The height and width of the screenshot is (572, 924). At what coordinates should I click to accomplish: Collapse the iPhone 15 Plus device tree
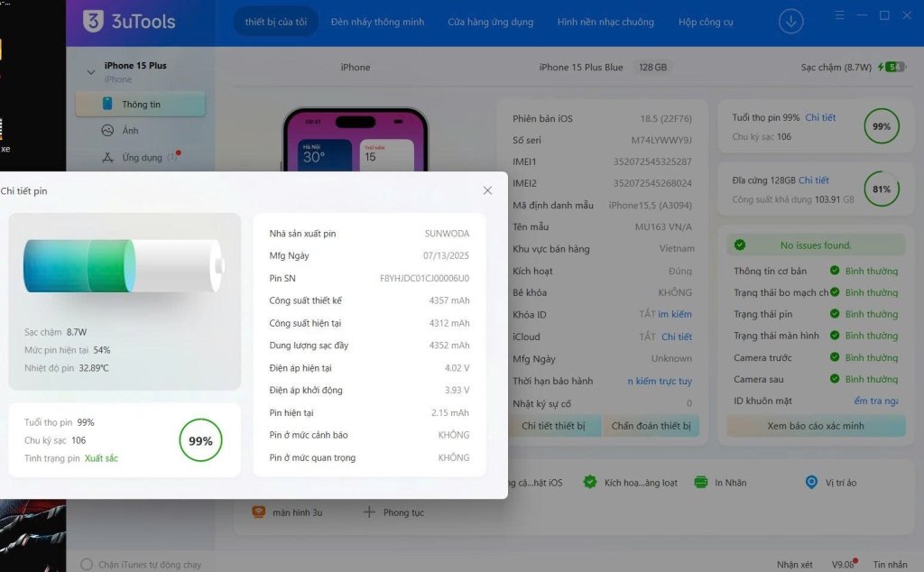point(91,72)
